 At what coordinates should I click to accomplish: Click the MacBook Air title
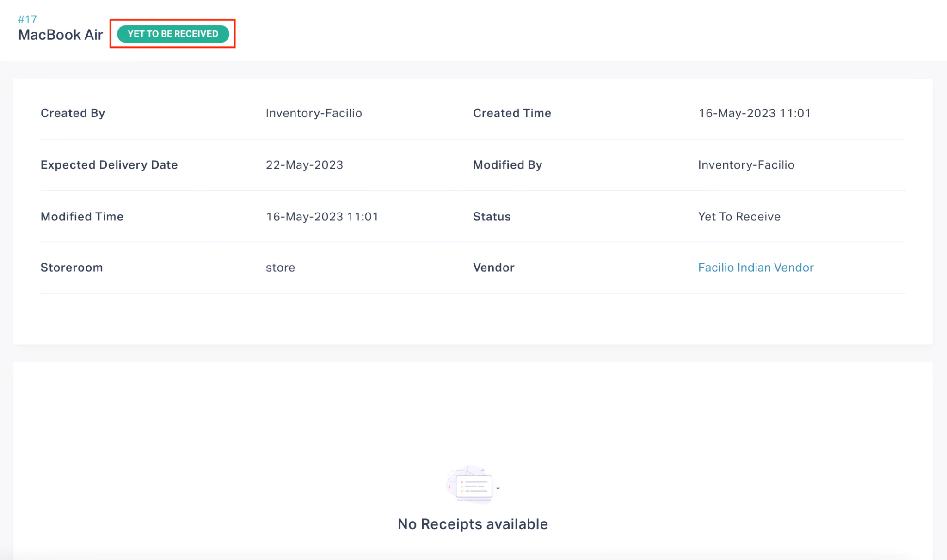tap(61, 35)
